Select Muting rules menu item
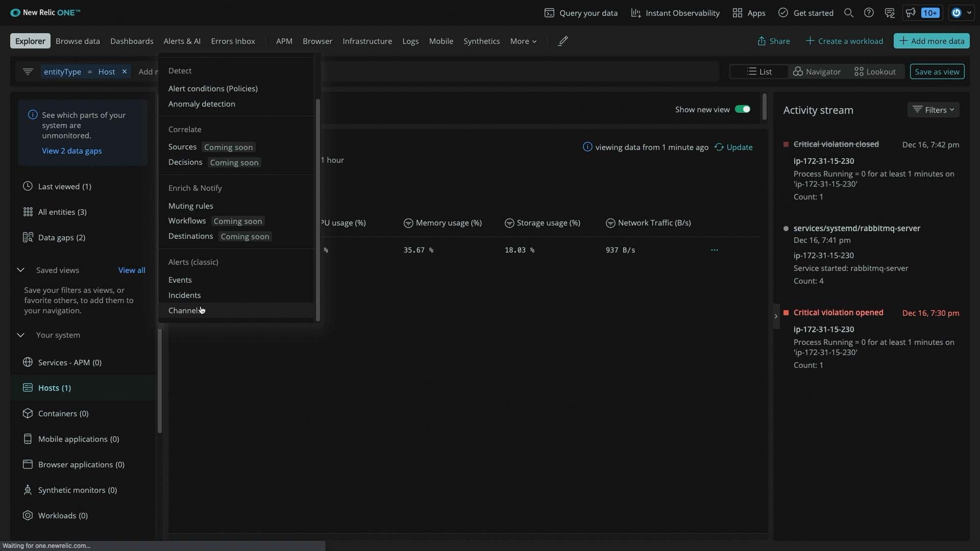 191,206
